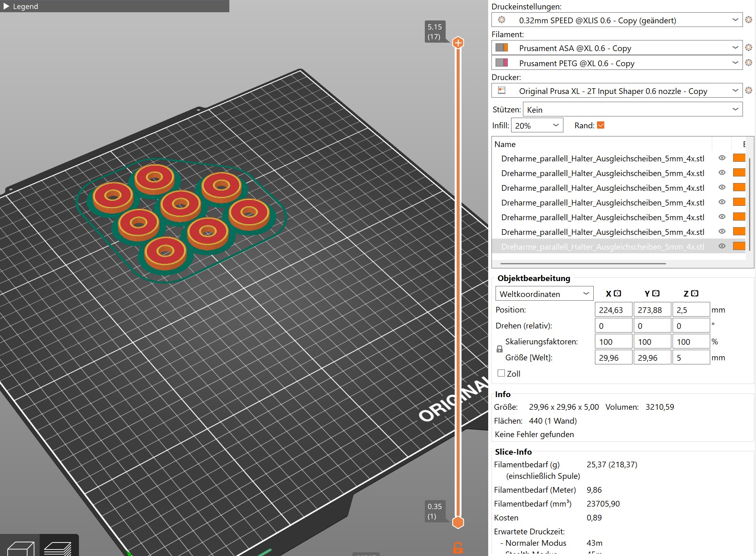Click the Position Z field 2,5
The width and height of the screenshot is (756, 556).
(691, 310)
